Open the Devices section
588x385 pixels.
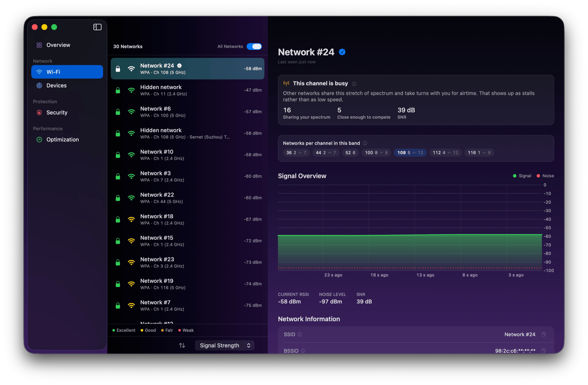point(67,86)
